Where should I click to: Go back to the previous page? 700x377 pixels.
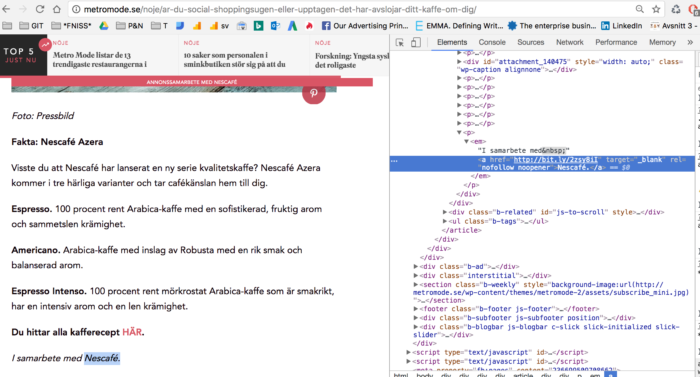coord(6,9)
